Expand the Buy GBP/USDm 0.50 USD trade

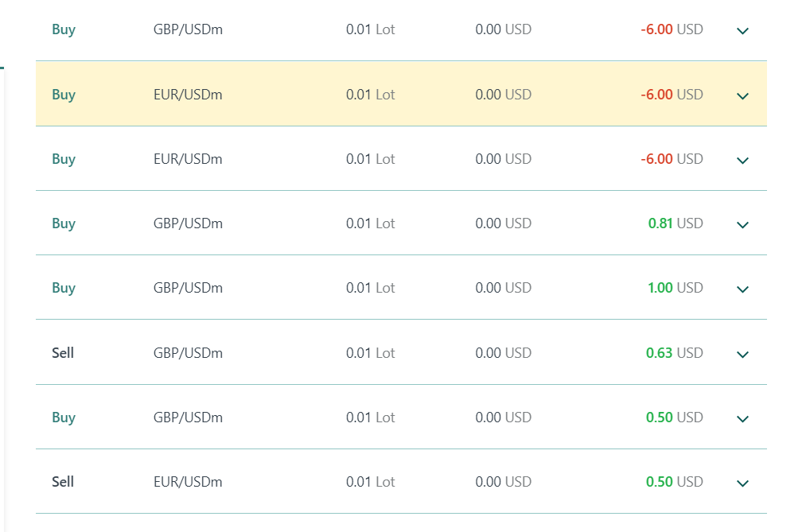pos(743,418)
